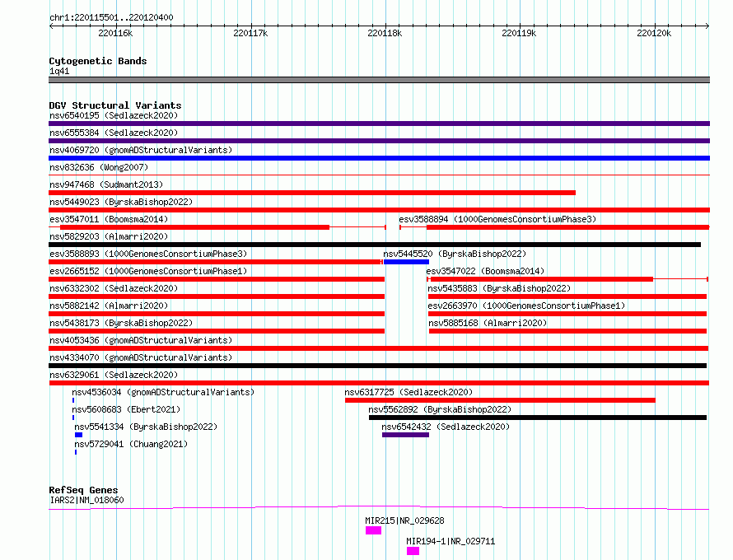Click the nsv832636 (Wong2007) label
733x560 pixels.
pyautogui.click(x=99, y=167)
